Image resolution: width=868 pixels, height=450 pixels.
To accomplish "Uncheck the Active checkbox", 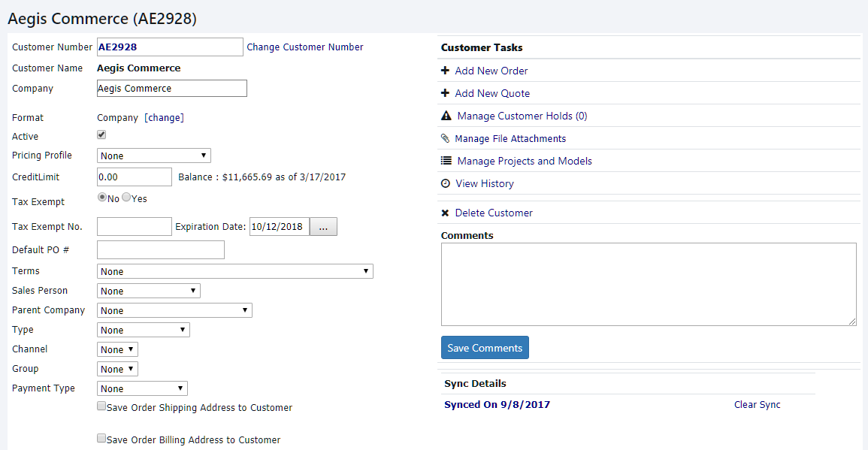I will click(101, 135).
